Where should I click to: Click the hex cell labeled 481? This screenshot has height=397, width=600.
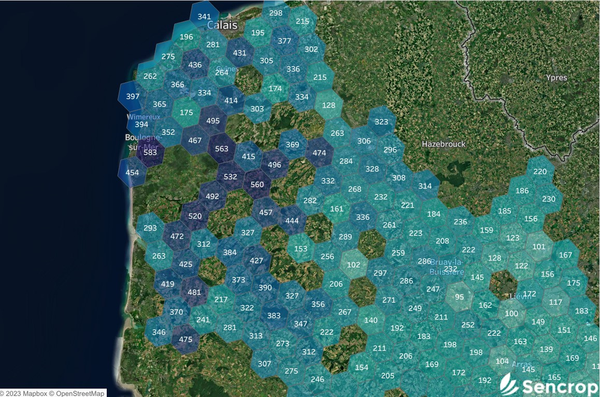(194, 292)
